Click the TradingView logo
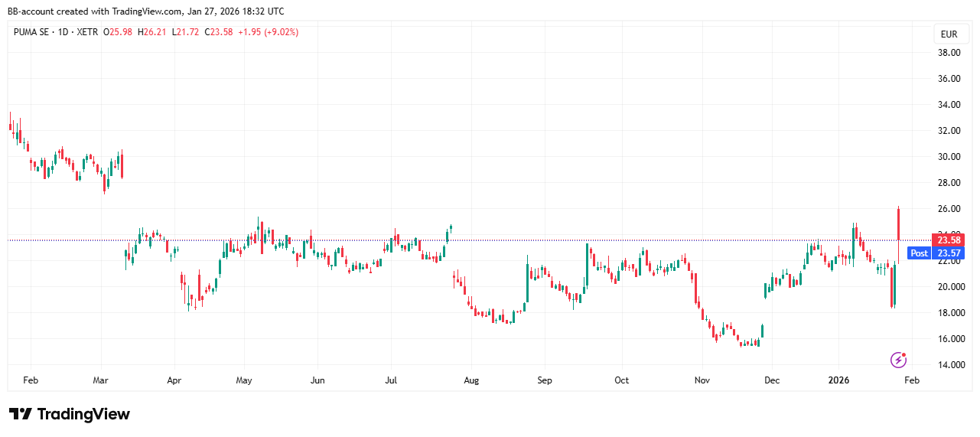The image size is (980, 437). [x=70, y=414]
